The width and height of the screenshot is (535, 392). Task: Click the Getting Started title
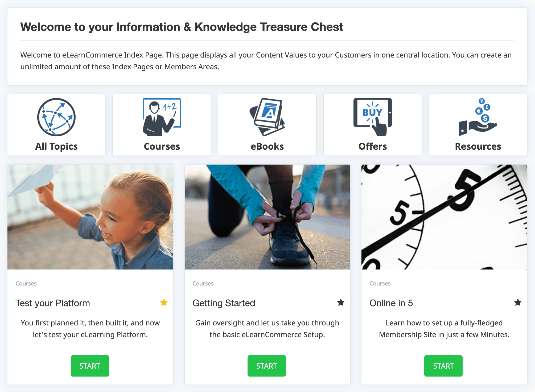coord(224,303)
